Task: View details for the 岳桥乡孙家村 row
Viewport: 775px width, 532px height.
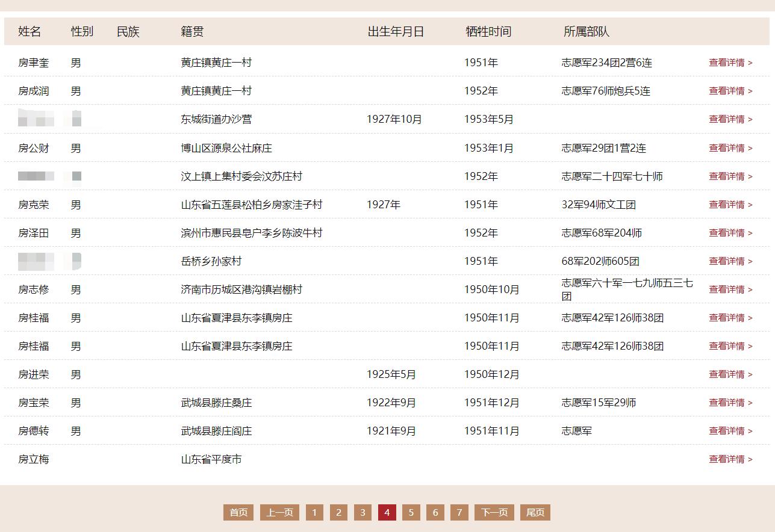Action: pos(730,261)
